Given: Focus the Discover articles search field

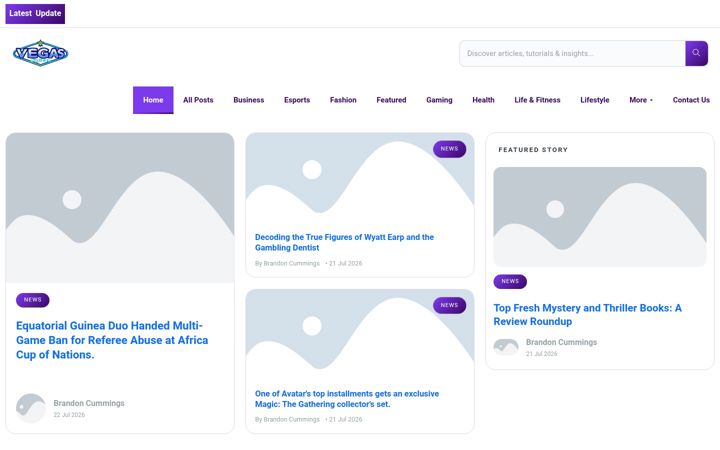Looking at the screenshot, I should tap(572, 53).
